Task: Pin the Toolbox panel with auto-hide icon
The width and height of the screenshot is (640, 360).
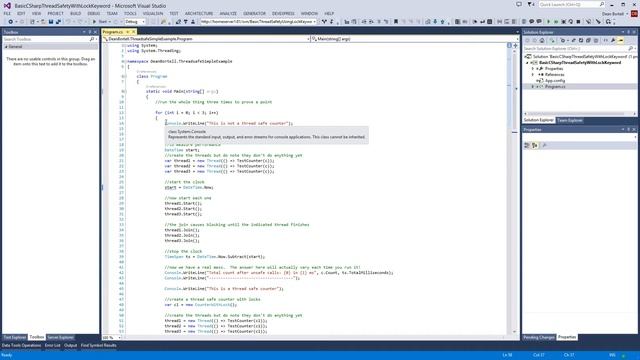Action: [90, 32]
